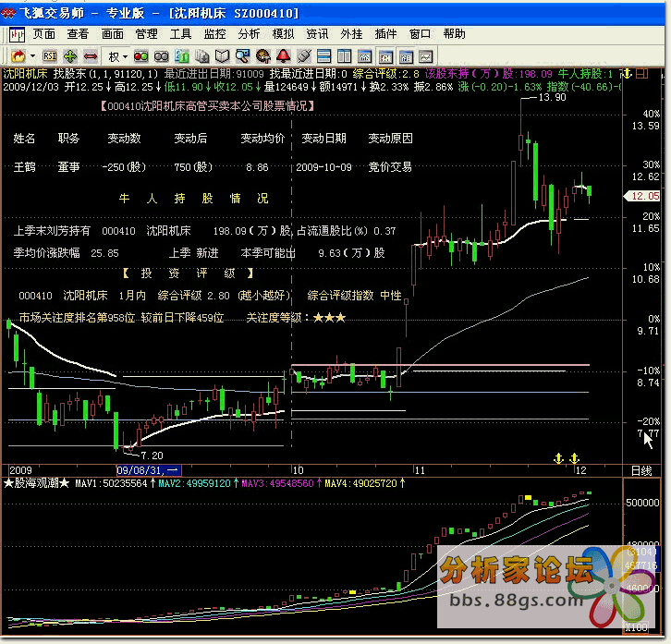Screen dimensions: 671x644
Task: Click the 日线 period label
Action: coord(640,470)
